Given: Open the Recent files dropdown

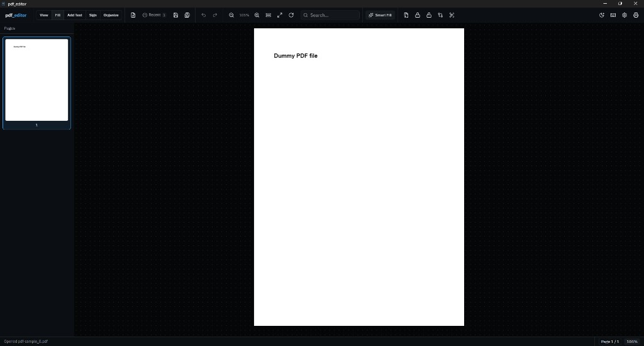Looking at the screenshot, I should (154, 15).
